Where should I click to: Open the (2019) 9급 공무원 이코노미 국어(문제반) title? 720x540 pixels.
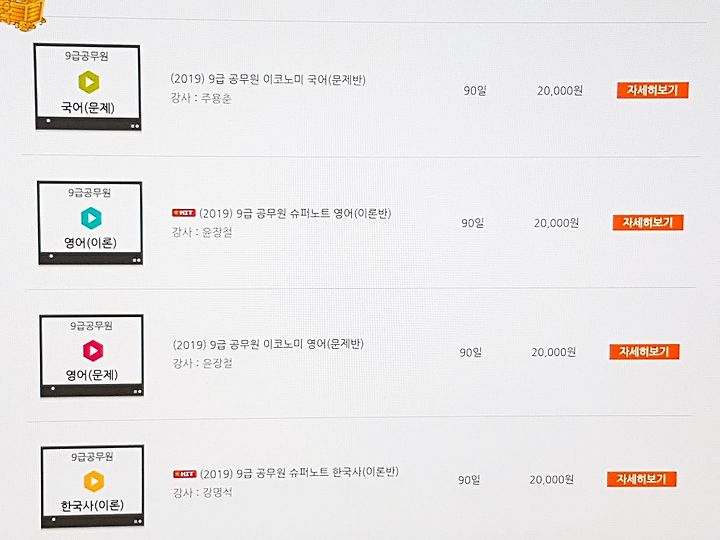pos(268,79)
